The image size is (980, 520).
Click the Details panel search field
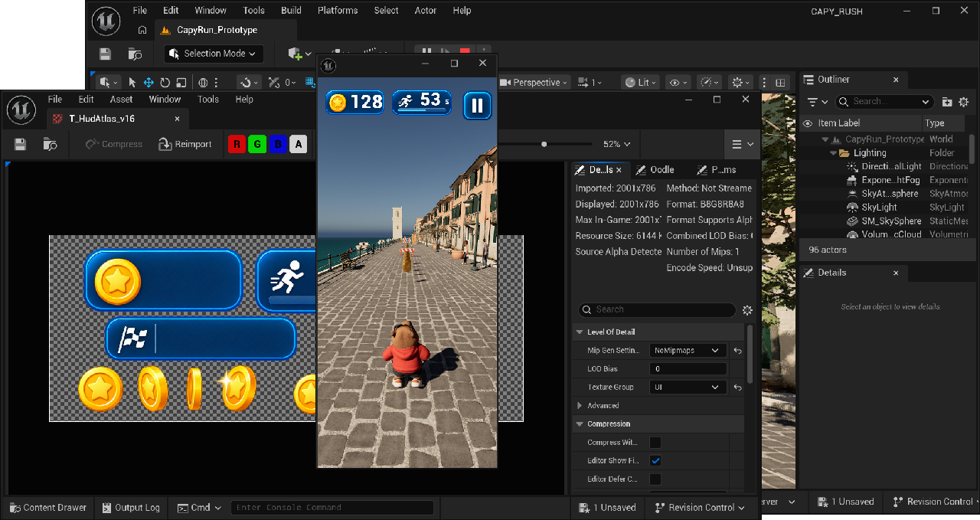pyautogui.click(x=656, y=309)
